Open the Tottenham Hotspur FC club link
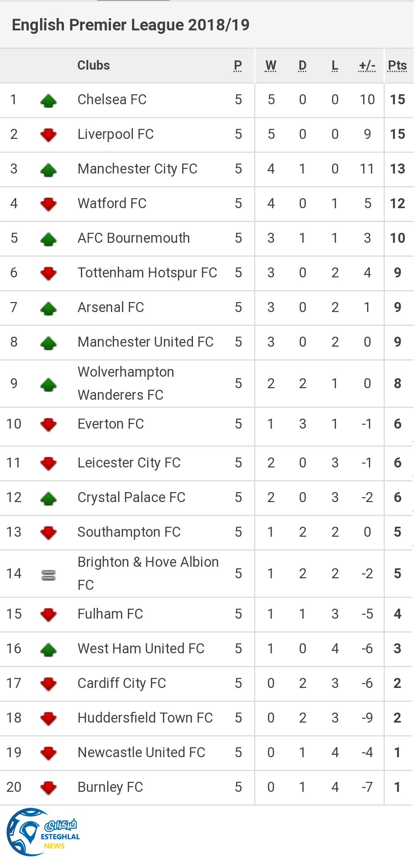Image resolution: width=416 pixels, height=868 pixels. pos(147,273)
